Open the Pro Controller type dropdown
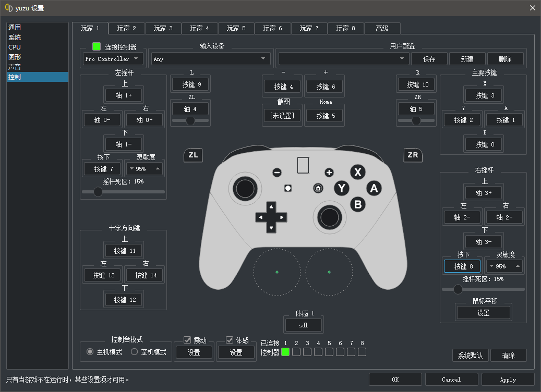541x392 pixels. (112, 59)
